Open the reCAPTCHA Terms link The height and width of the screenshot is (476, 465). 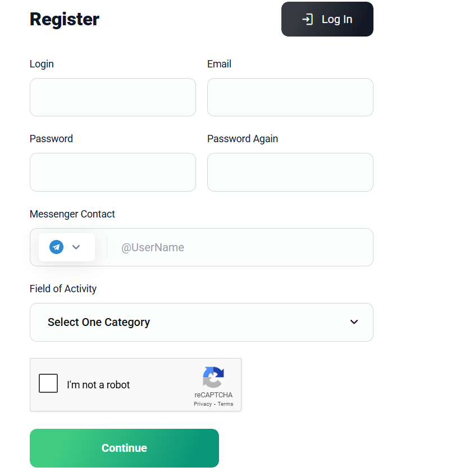pos(225,404)
